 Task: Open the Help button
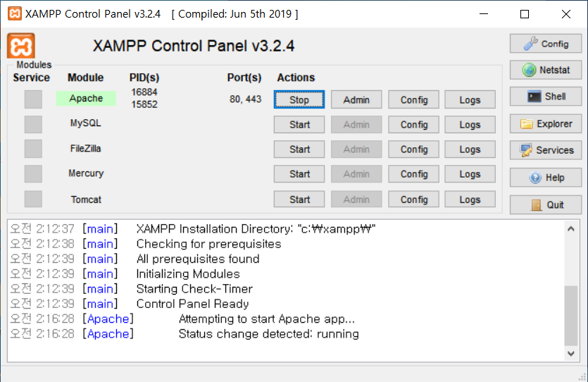[546, 178]
